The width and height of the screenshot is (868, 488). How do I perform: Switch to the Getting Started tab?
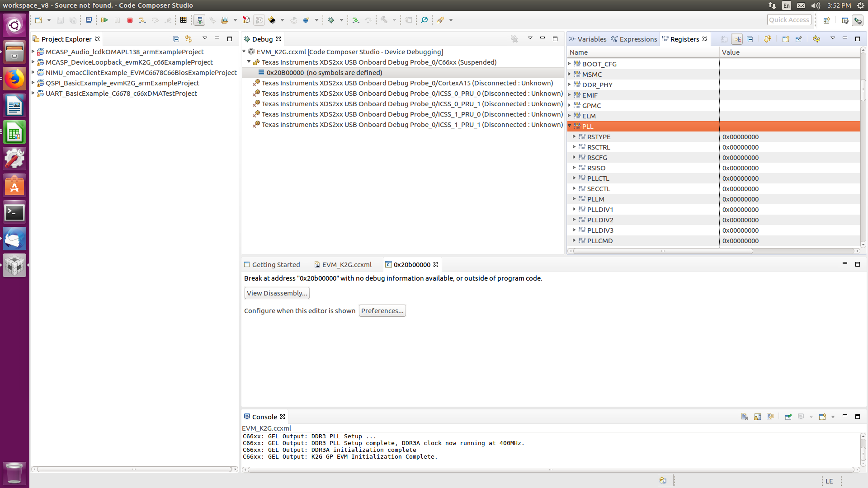coord(275,265)
